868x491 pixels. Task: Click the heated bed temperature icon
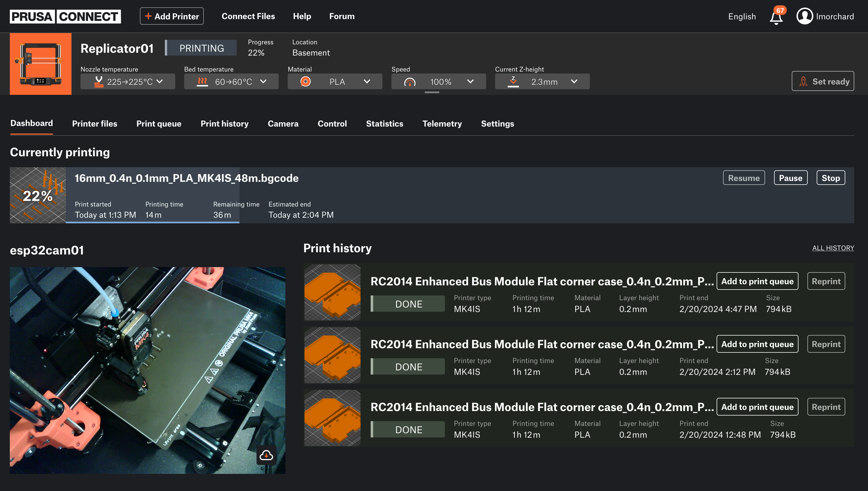(202, 82)
